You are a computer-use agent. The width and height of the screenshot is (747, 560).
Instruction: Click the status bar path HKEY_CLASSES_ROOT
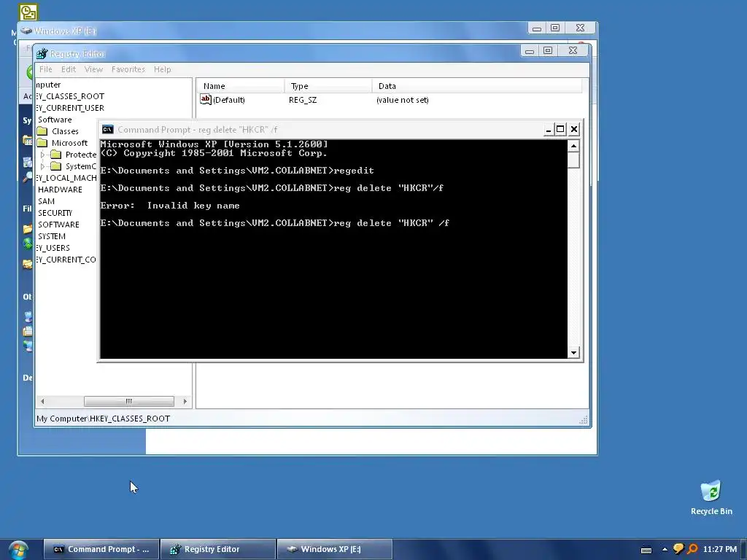(130, 419)
